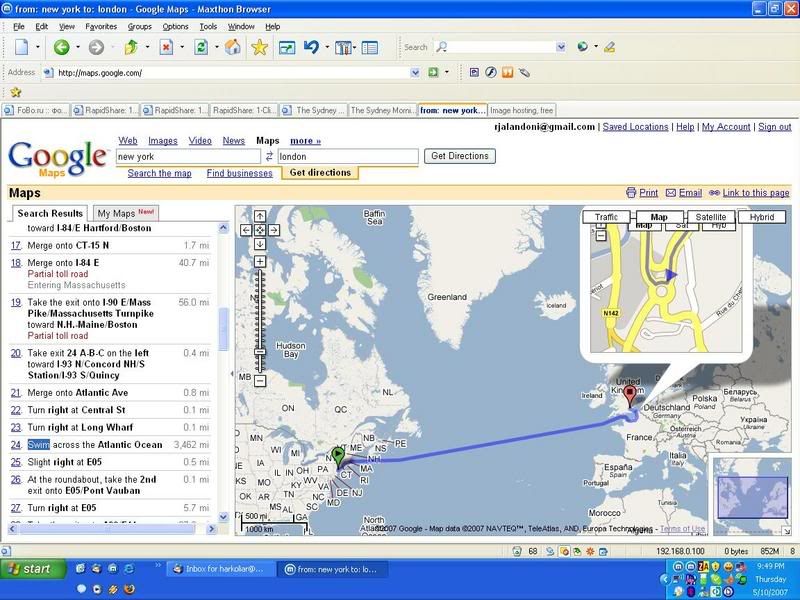Click the green start marker on New York
800x600 pixels.
click(x=338, y=456)
